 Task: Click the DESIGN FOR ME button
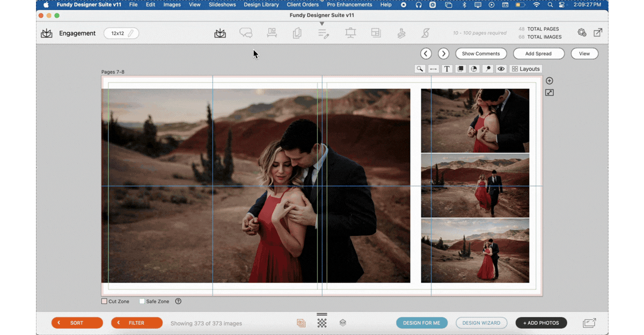click(422, 323)
